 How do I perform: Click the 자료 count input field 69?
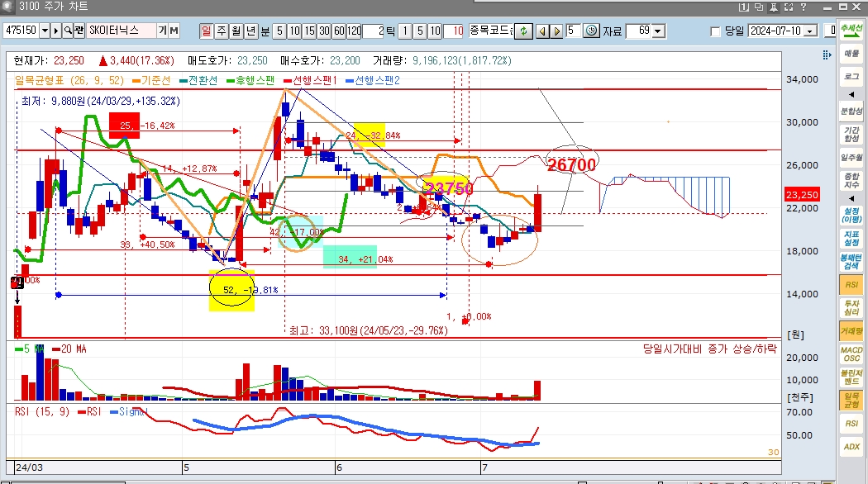638,31
